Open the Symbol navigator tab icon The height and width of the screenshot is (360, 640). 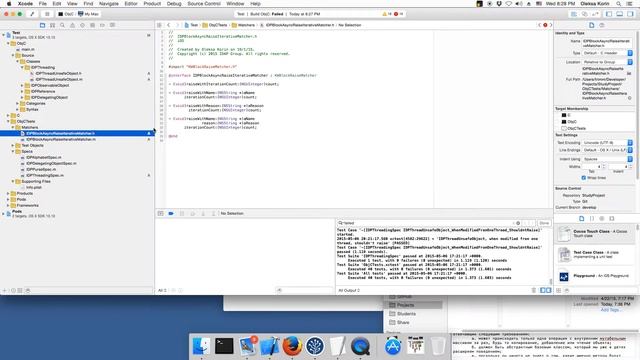pos(52,25)
